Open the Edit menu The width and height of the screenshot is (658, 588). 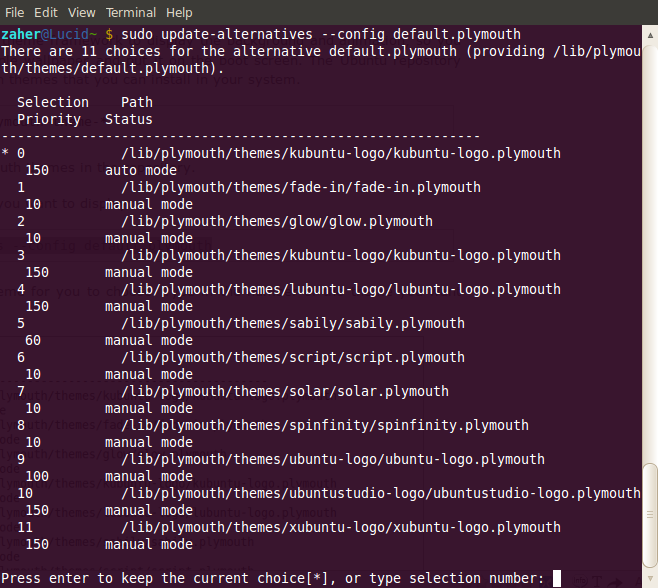(46, 13)
